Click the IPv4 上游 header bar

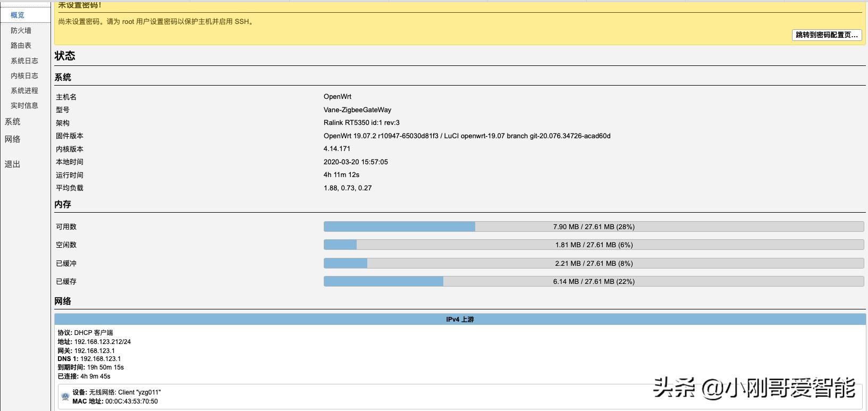pos(460,320)
